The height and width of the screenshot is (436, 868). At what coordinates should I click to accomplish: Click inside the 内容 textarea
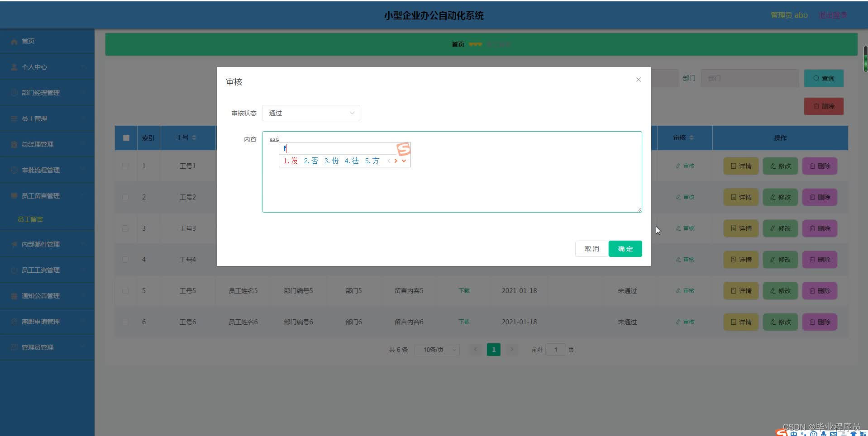[x=452, y=172]
